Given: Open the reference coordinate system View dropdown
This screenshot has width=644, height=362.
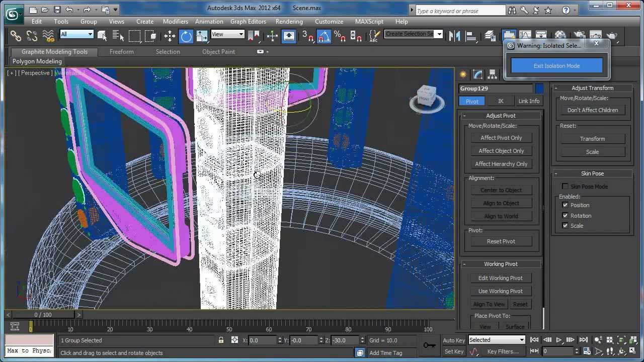Looking at the screenshot, I should coord(227,34).
